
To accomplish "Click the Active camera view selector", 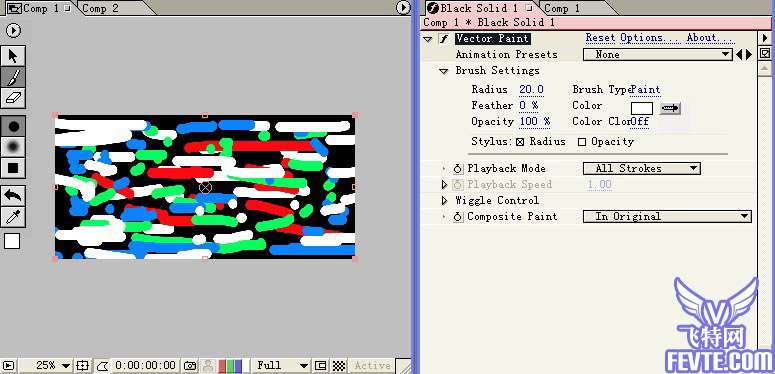I will click(x=373, y=366).
